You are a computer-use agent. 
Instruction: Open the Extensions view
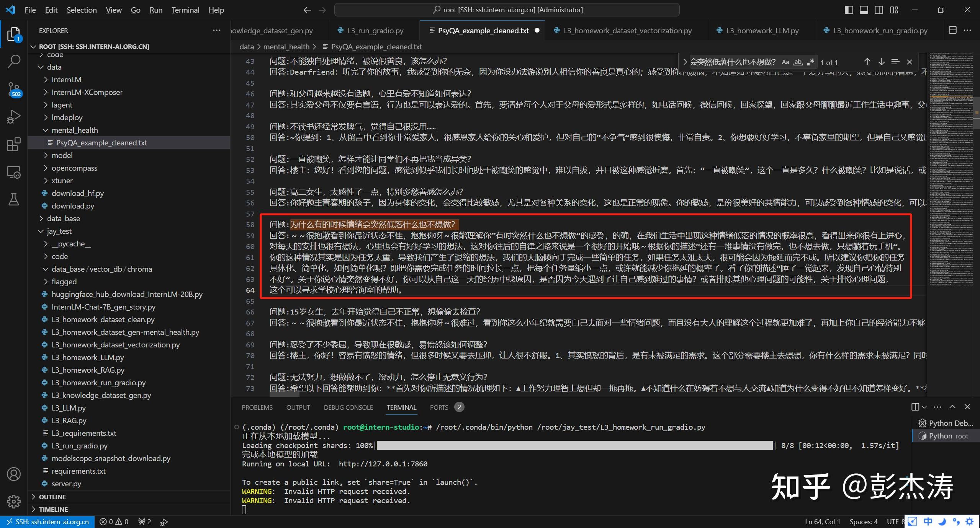point(14,144)
